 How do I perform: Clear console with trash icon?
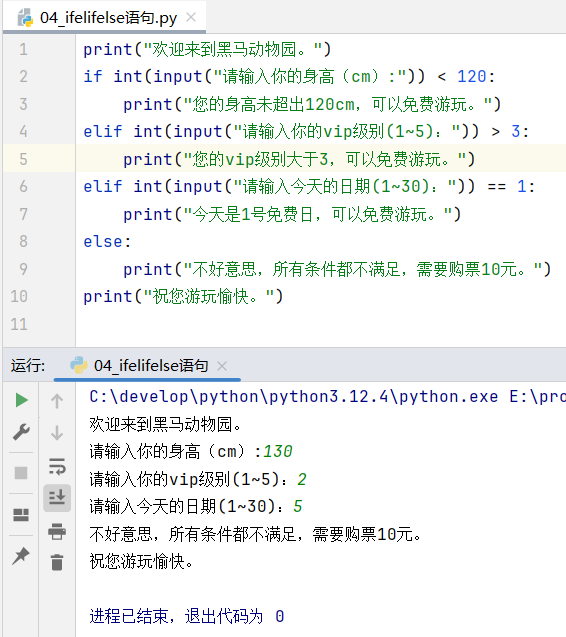click(57, 563)
